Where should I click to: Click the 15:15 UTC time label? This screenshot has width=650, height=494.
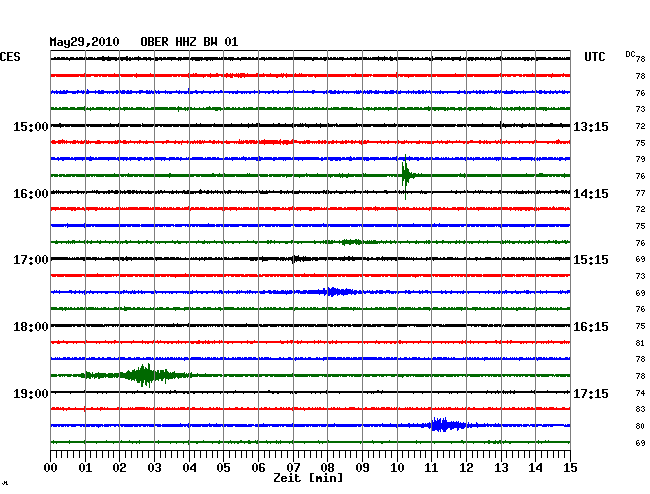tap(591, 260)
